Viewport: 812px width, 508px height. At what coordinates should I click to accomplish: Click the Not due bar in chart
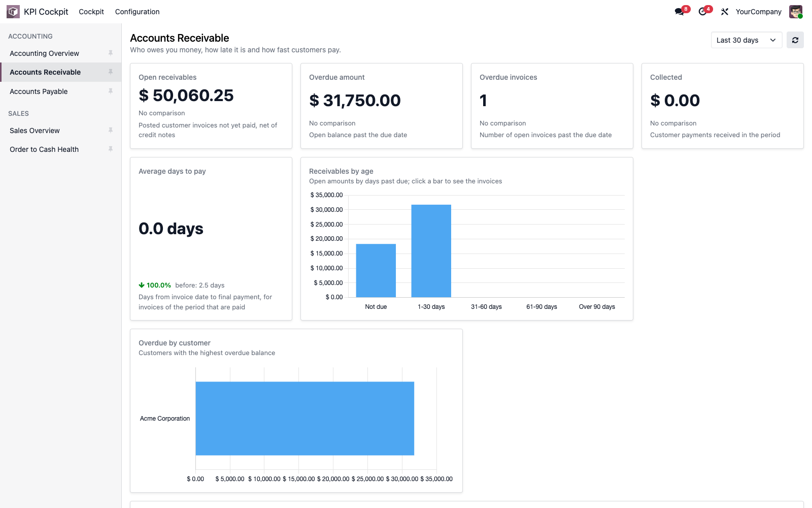tap(376, 271)
